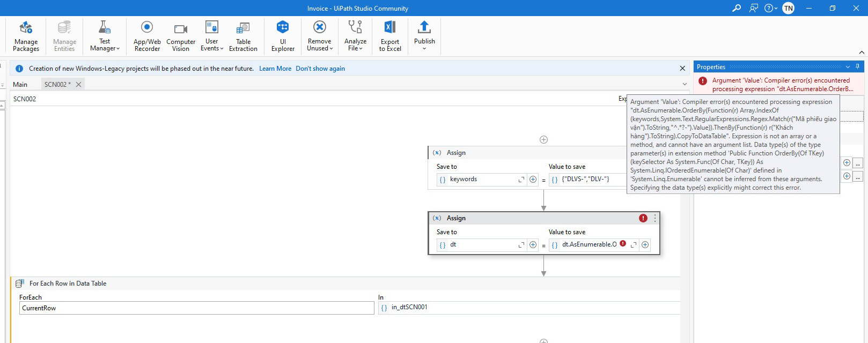
Task: Click the error icon in value field
Action: (x=623, y=243)
